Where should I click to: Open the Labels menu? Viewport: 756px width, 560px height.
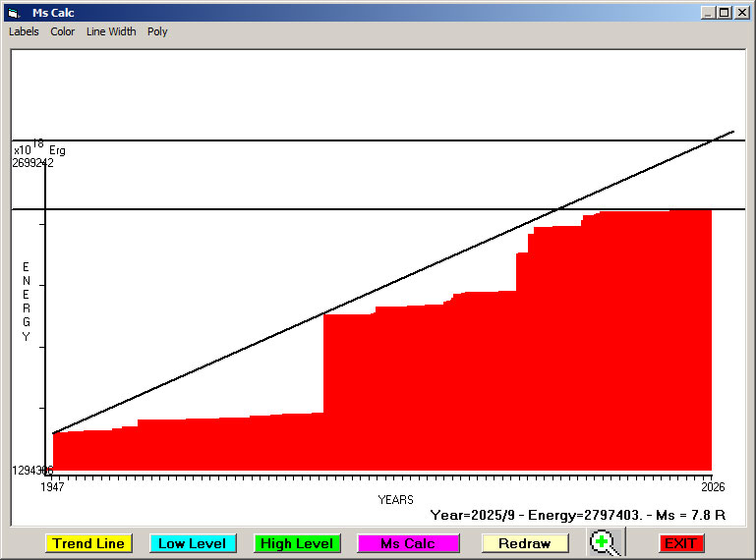pyautogui.click(x=24, y=31)
